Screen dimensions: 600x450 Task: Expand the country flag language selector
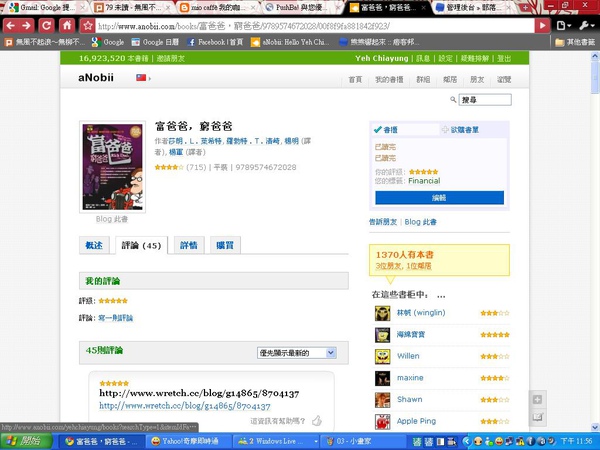pos(143,78)
